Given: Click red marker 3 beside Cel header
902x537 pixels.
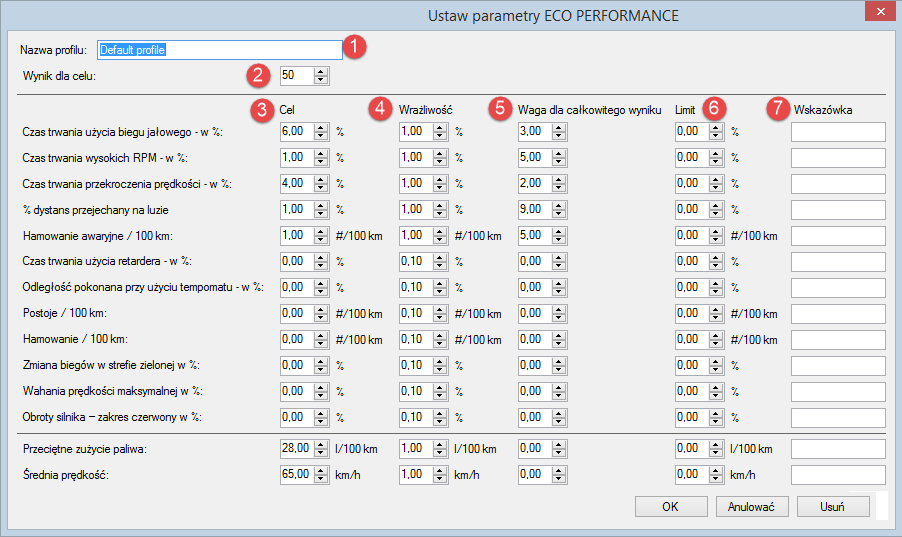Looking at the screenshot, I should (262, 109).
